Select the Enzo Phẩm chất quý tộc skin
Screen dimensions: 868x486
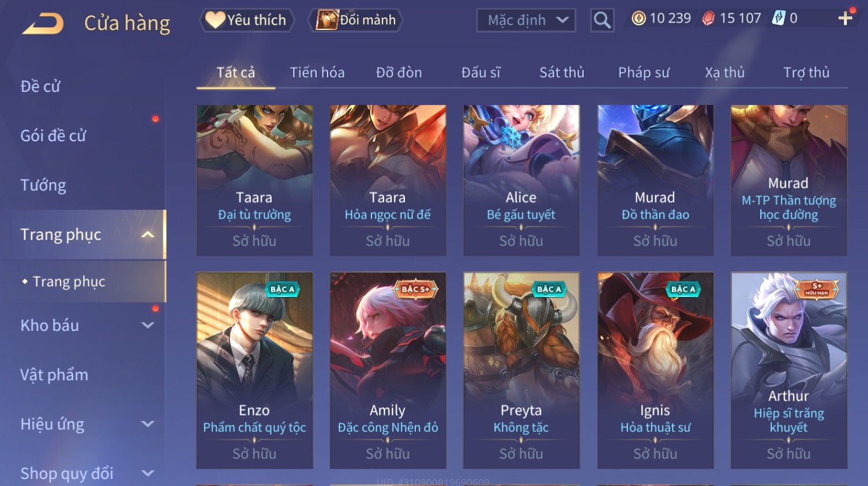254,370
